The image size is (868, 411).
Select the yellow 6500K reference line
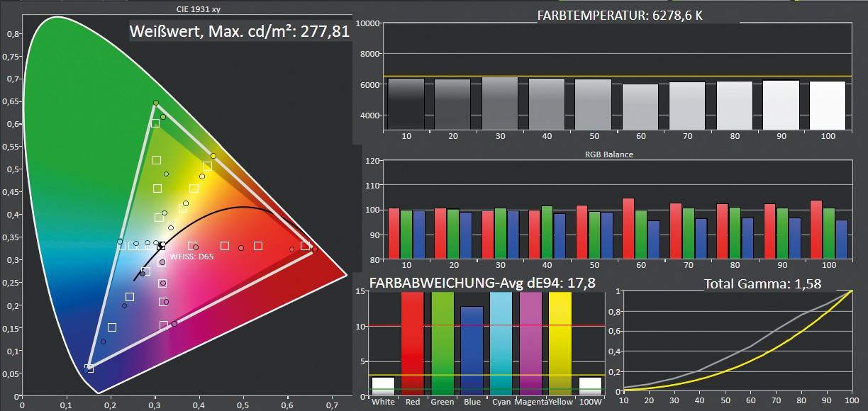pos(617,76)
